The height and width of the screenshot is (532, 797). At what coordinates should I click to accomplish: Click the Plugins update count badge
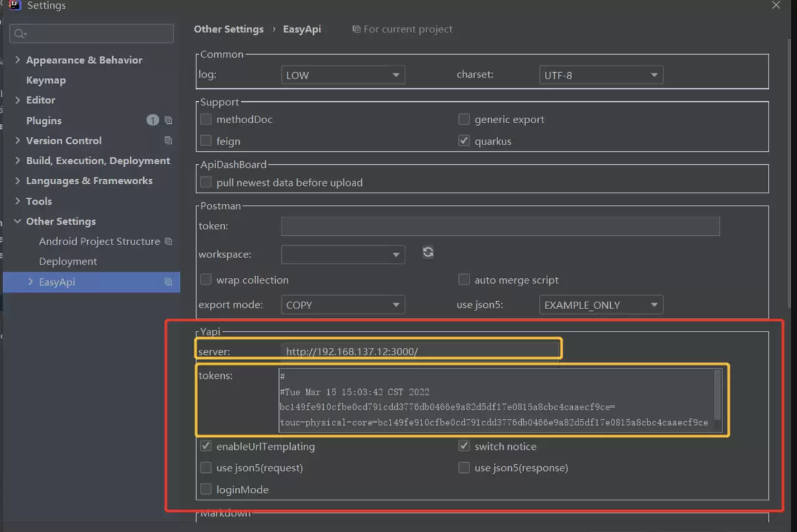pyautogui.click(x=153, y=120)
